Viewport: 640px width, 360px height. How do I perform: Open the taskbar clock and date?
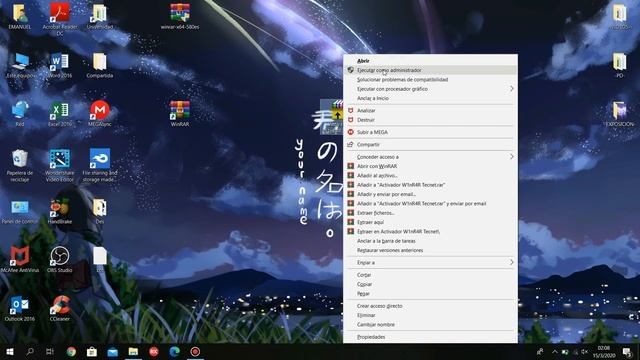[604, 351]
